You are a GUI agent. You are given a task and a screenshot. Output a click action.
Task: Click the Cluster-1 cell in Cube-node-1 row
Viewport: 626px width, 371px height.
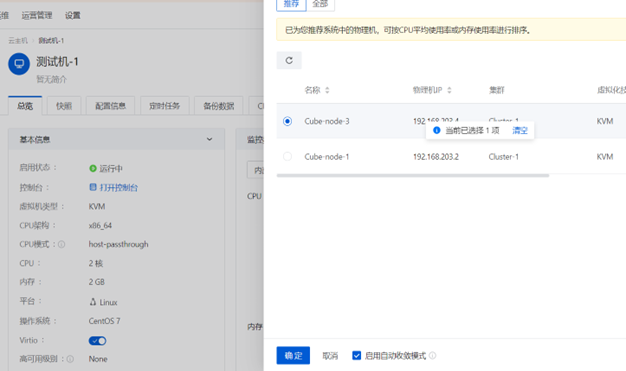(503, 157)
